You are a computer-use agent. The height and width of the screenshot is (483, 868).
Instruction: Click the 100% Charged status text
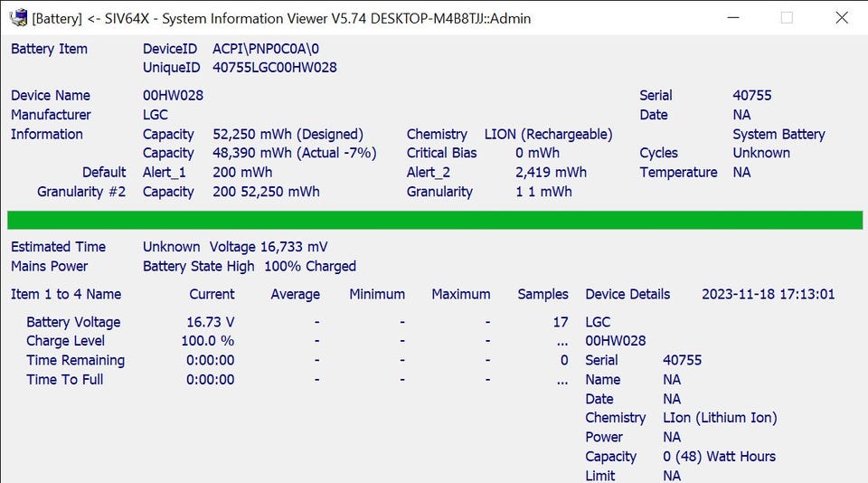point(309,266)
